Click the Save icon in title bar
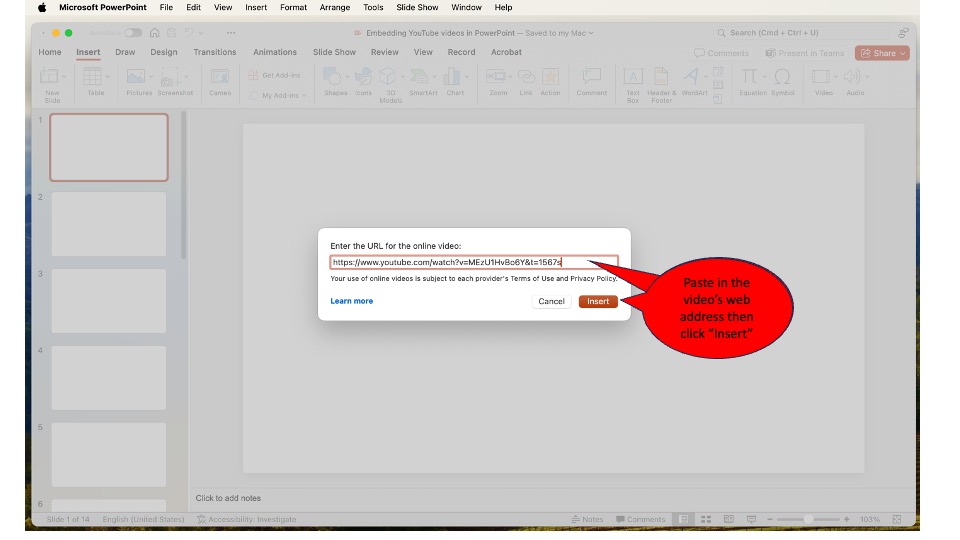This screenshot has height=540, width=960. click(172, 33)
